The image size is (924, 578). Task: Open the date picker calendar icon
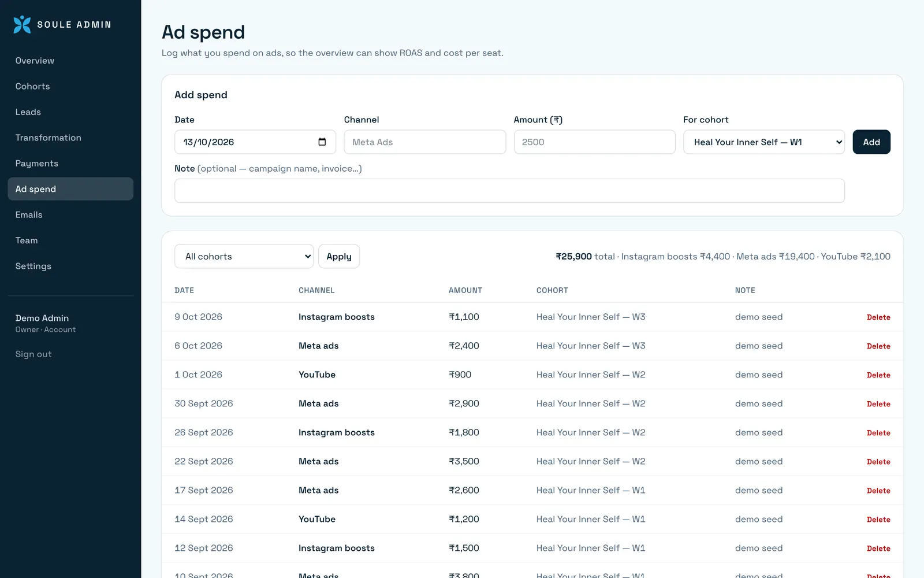[x=322, y=142]
